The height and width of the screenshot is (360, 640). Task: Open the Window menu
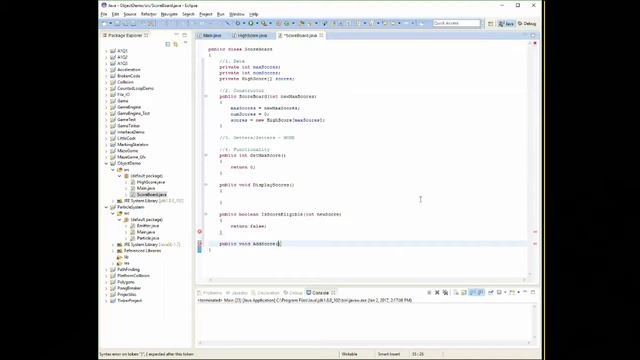(x=237, y=14)
